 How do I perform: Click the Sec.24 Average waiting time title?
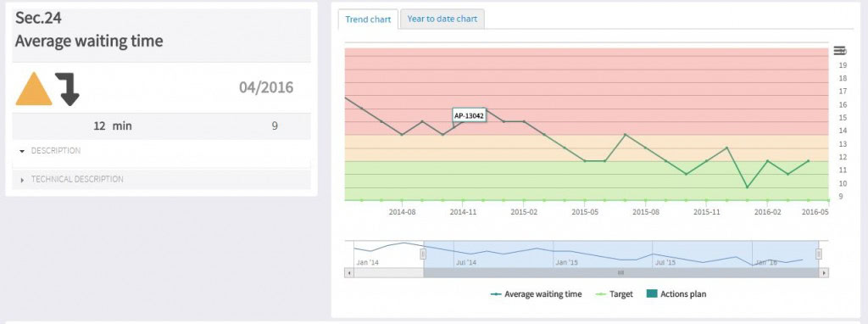[88, 30]
